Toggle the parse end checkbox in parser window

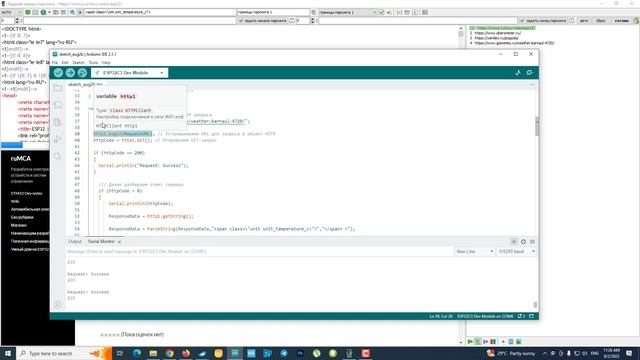tap(522, 20)
